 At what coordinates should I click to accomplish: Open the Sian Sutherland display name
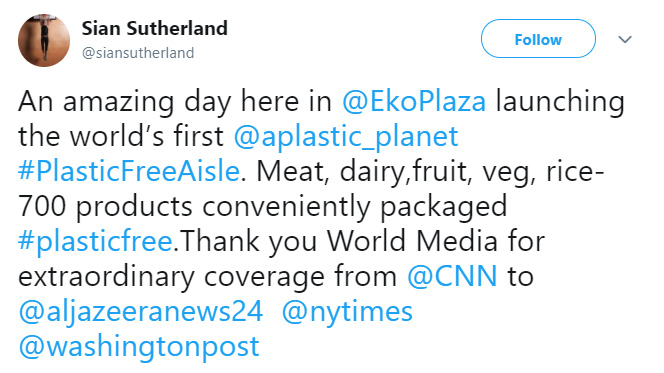click(155, 28)
